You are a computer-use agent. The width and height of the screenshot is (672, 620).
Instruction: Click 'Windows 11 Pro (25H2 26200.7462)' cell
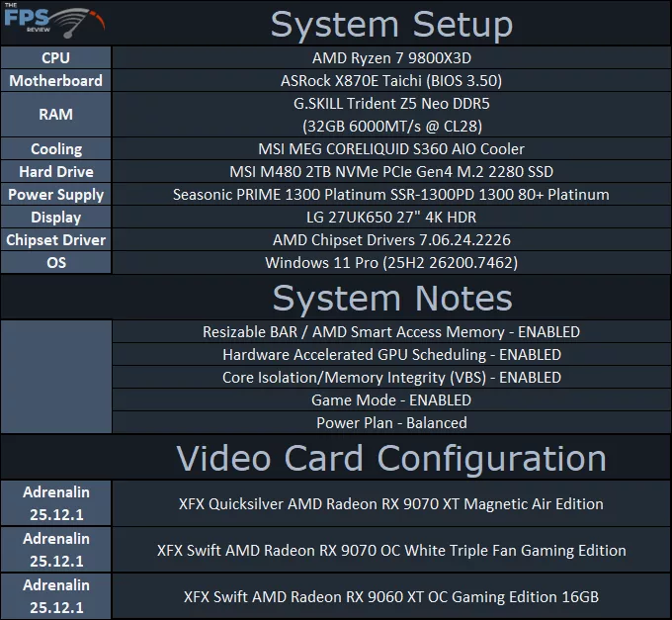pos(391,262)
